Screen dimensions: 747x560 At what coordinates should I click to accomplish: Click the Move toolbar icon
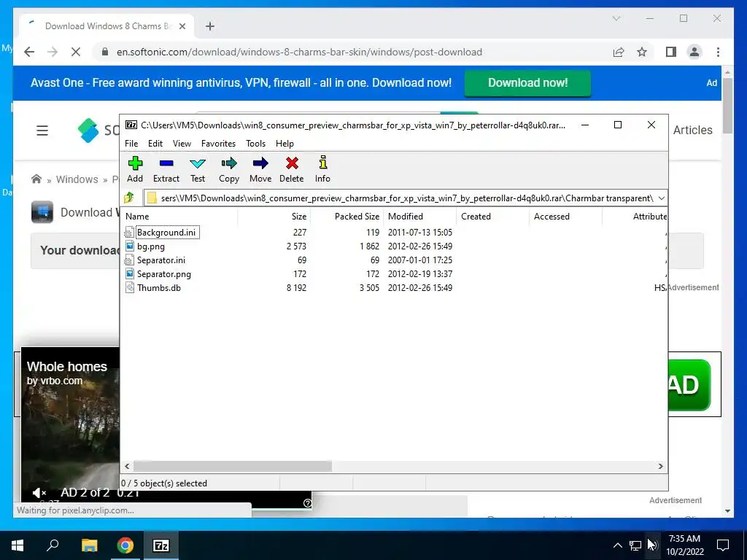coord(260,169)
